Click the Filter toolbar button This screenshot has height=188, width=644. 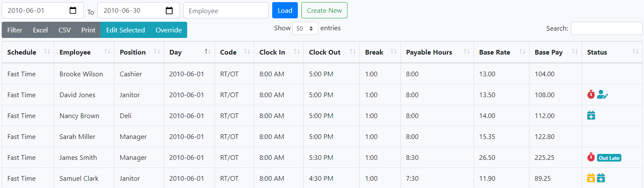(15, 30)
